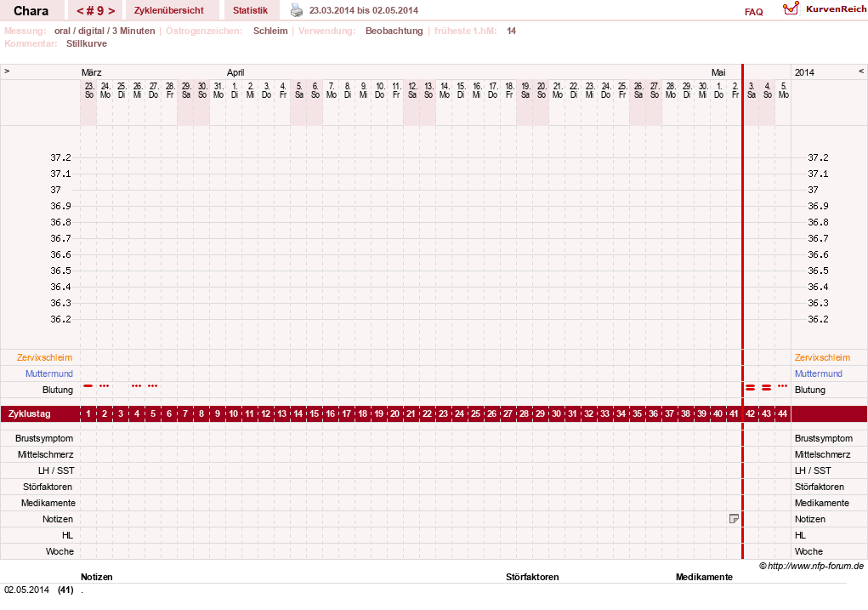
Task: Click the spotting dots on cycle day 4
Action: pos(136,385)
